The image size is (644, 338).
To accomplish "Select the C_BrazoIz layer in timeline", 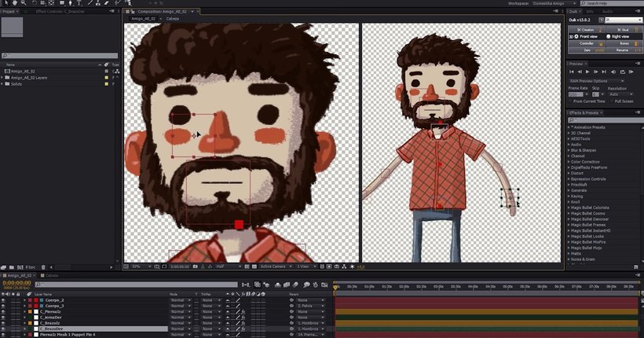I will [51, 323].
